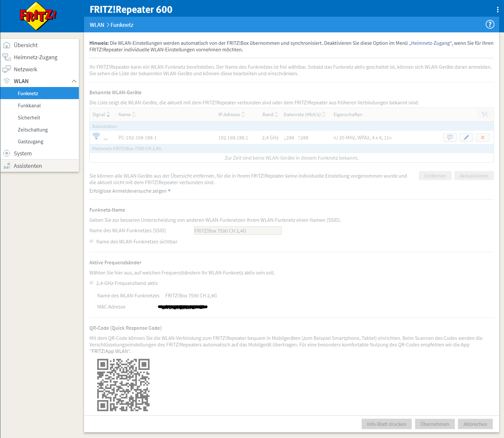Sort device table by Name
The image size is (504, 438).
tap(127, 114)
